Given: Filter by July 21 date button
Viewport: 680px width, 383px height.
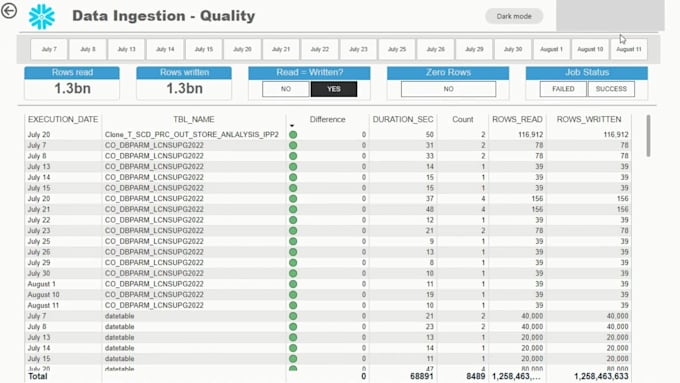Looking at the screenshot, I should click(x=281, y=49).
